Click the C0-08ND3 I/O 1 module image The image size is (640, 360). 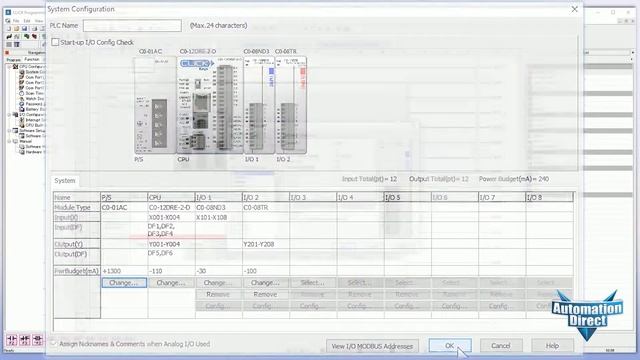click(259, 105)
